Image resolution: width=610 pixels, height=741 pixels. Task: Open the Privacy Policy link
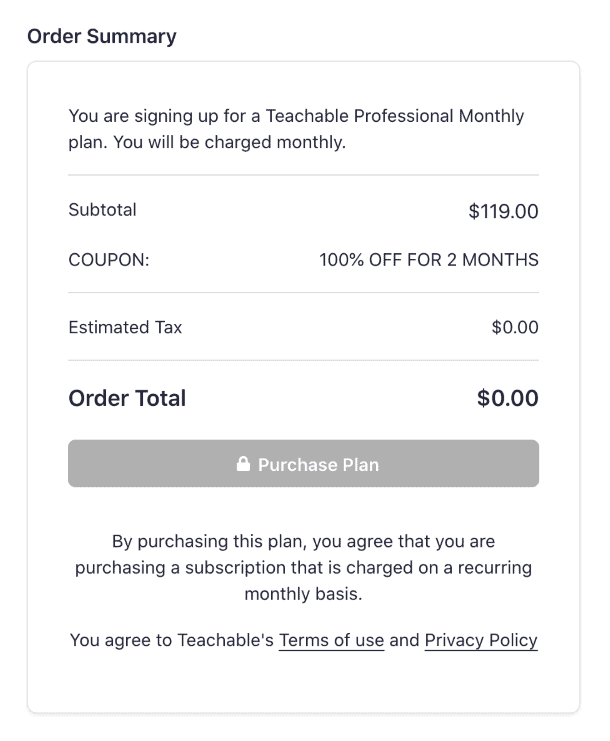pyautogui.click(x=481, y=641)
